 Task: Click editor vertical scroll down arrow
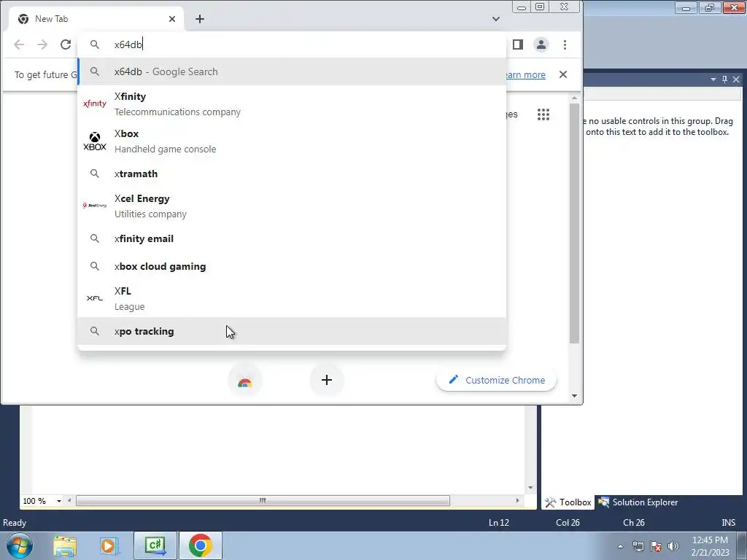(531, 488)
